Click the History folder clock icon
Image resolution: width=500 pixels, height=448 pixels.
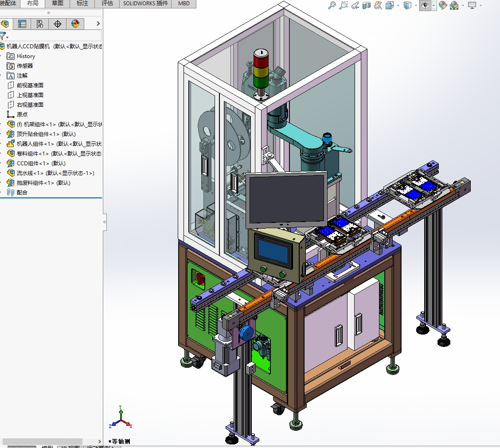pos(11,56)
